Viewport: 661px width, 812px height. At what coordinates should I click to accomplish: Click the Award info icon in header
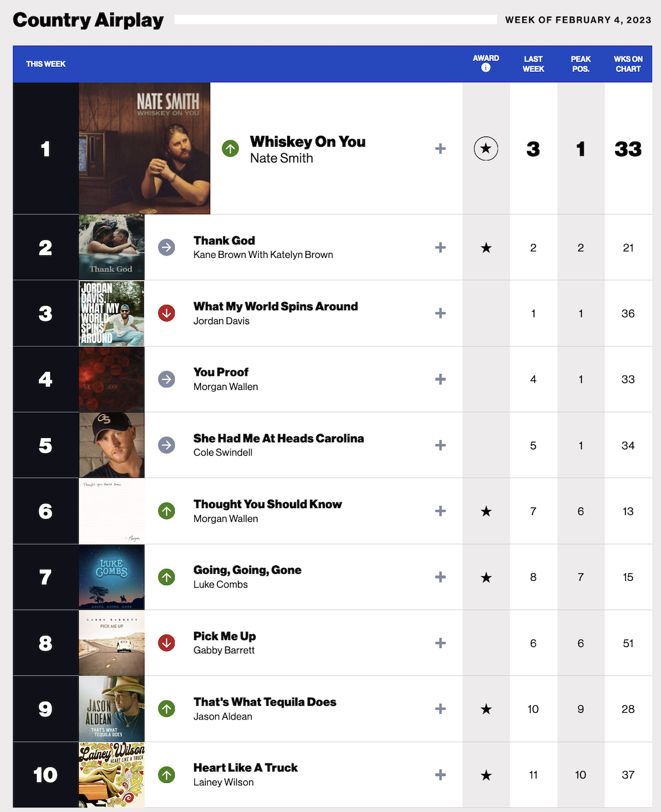486,68
